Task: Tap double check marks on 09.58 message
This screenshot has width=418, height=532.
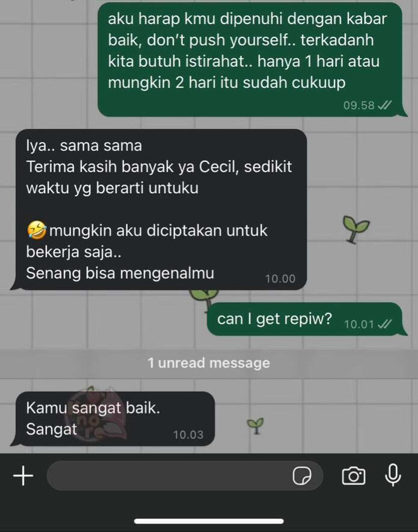Action: point(385,105)
